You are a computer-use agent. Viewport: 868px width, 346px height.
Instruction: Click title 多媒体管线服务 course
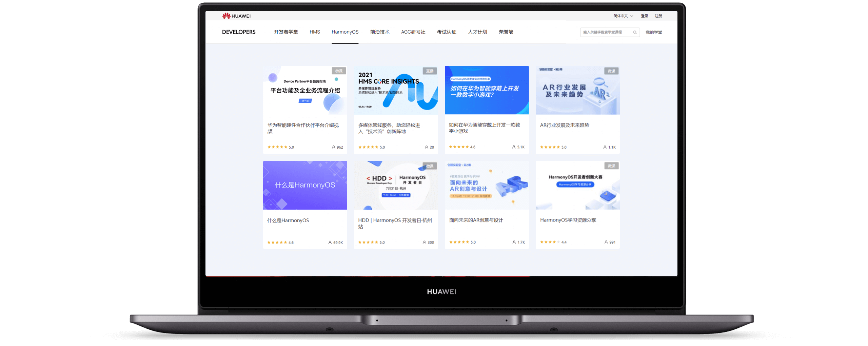(389, 128)
